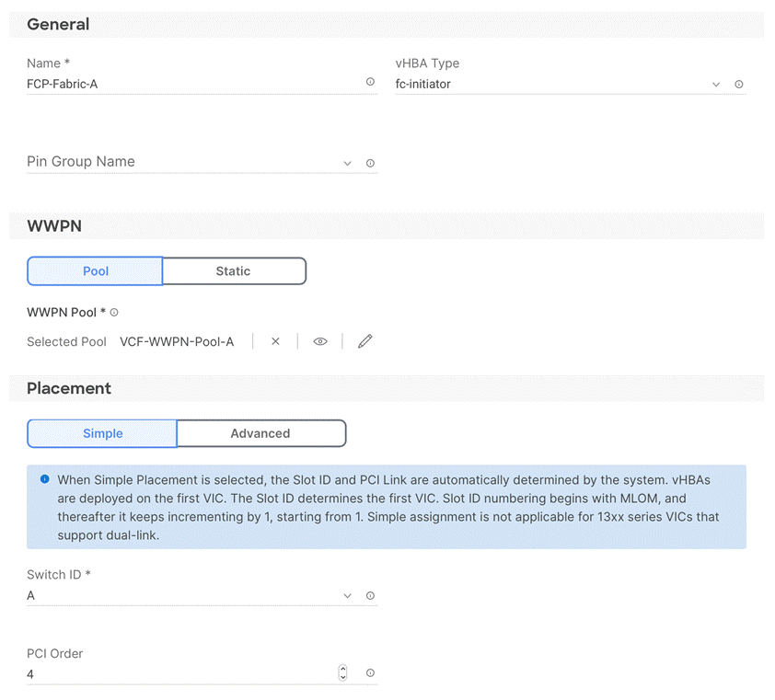Open the Switch ID dropdown
The height and width of the screenshot is (700, 775).
coord(347,595)
